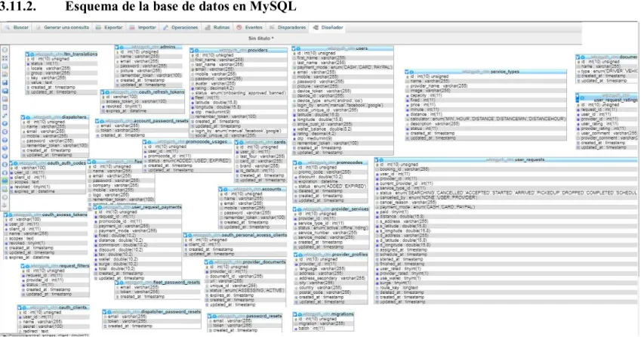Collapse provider_profiles table with its V icon
This screenshot has width=644, height=337.
296,255
